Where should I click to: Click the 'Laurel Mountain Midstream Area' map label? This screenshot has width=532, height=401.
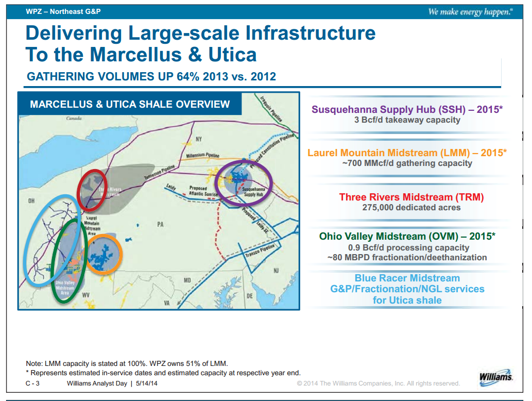point(92,226)
